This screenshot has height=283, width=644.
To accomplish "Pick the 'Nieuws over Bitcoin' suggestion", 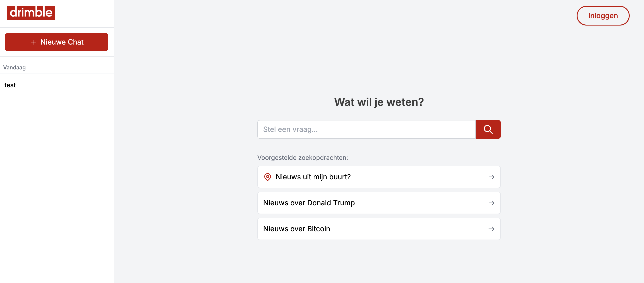I will point(296,229).
